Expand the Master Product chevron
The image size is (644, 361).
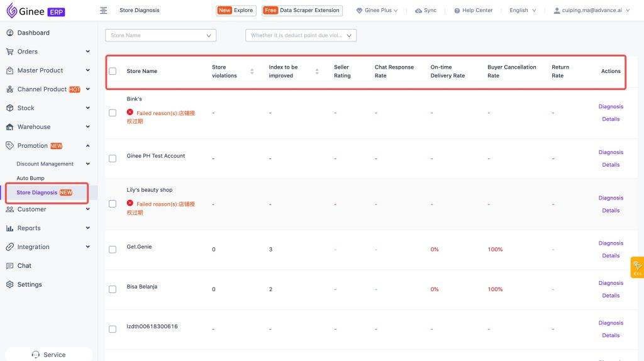pyautogui.click(x=88, y=70)
